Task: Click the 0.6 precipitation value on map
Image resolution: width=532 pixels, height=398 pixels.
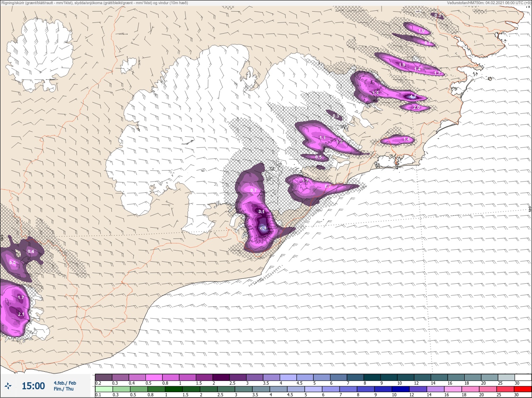Action: tap(12, 263)
